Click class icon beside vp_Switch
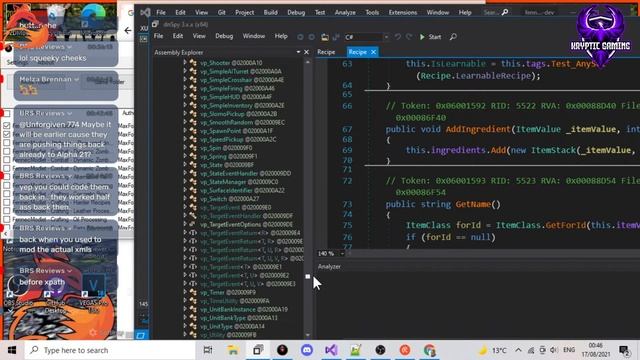Screen dimensions: 640x360 [x=193, y=199]
